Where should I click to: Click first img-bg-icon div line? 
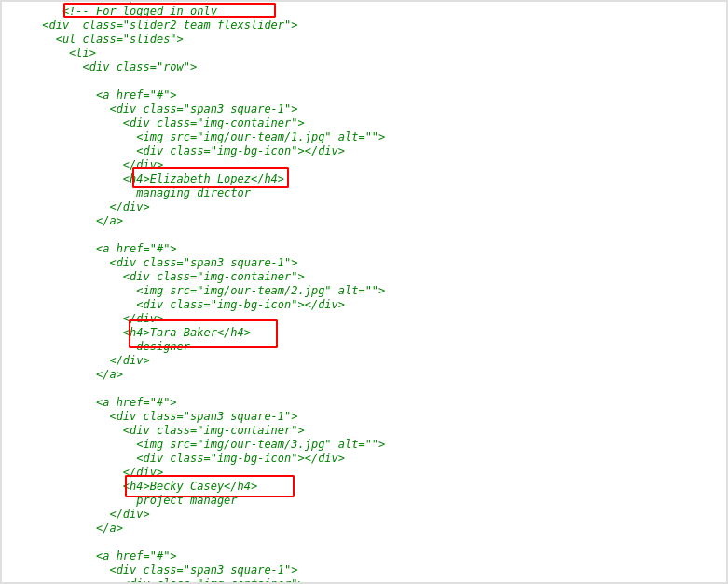240,151
